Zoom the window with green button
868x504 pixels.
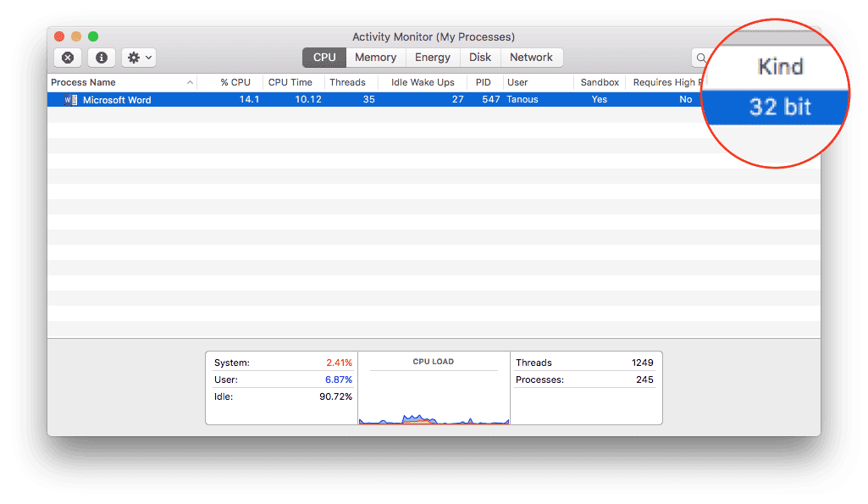coord(93,36)
